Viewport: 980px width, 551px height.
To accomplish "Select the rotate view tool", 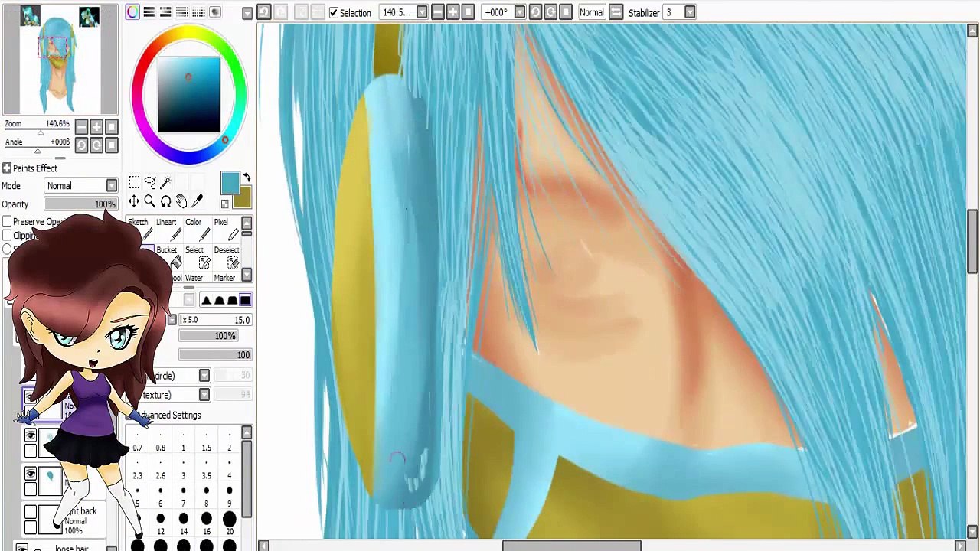I will point(165,201).
